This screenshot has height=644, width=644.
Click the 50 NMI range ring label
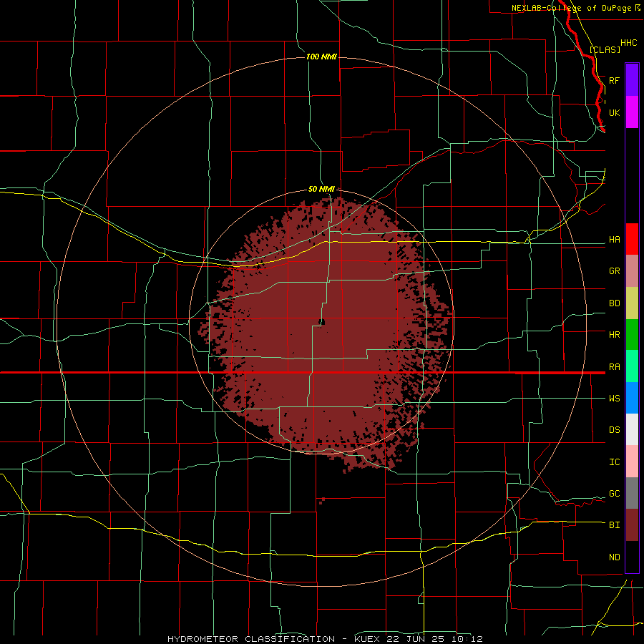pos(321,189)
